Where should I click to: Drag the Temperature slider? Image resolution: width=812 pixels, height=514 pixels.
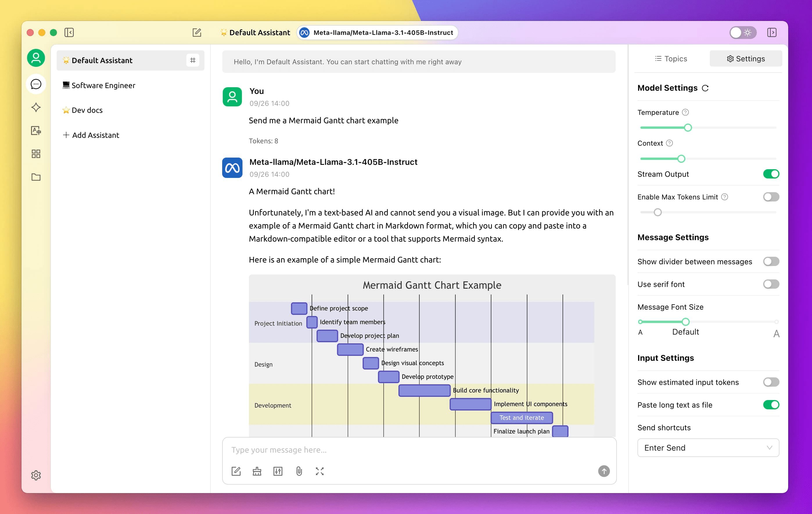(688, 127)
